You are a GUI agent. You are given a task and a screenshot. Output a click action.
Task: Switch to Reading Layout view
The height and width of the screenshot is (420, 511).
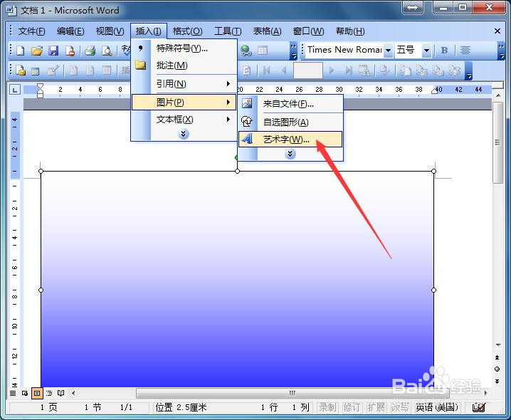(61, 393)
